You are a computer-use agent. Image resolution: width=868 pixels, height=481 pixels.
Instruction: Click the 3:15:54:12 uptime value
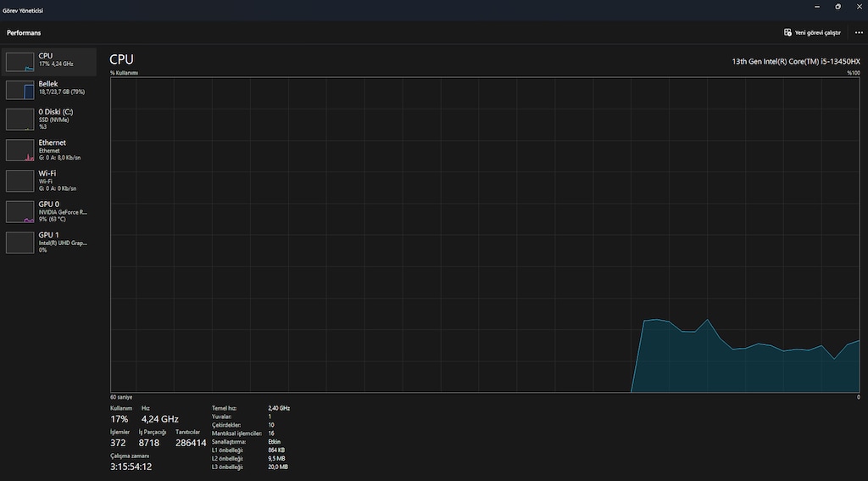(x=131, y=467)
